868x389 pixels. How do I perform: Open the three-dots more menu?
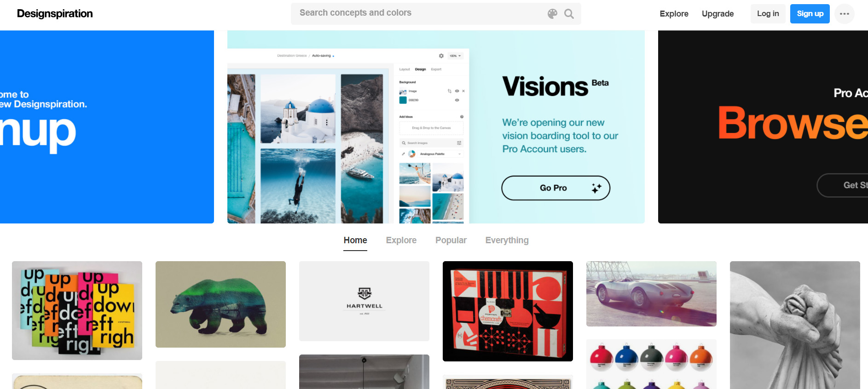(845, 14)
